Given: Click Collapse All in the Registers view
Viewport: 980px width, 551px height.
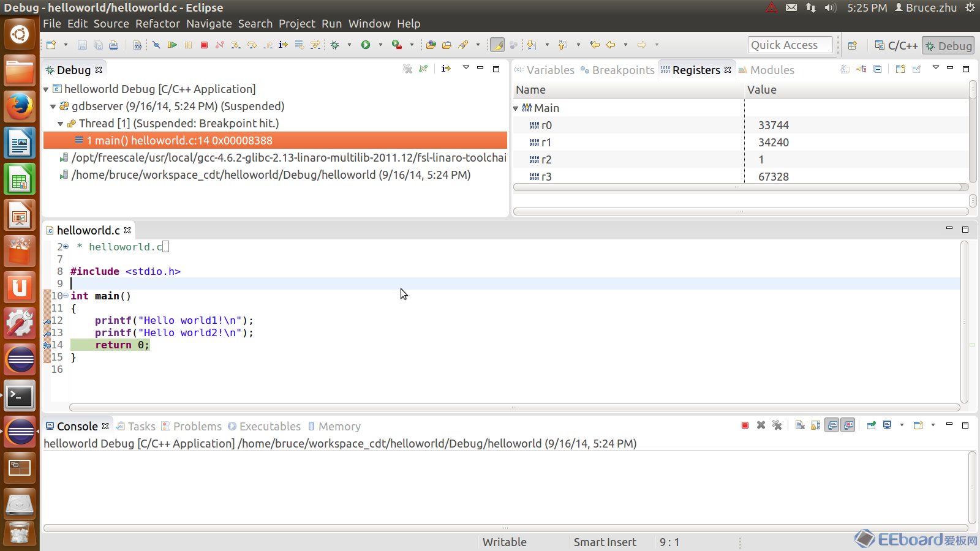Looking at the screenshot, I should pos(877,69).
